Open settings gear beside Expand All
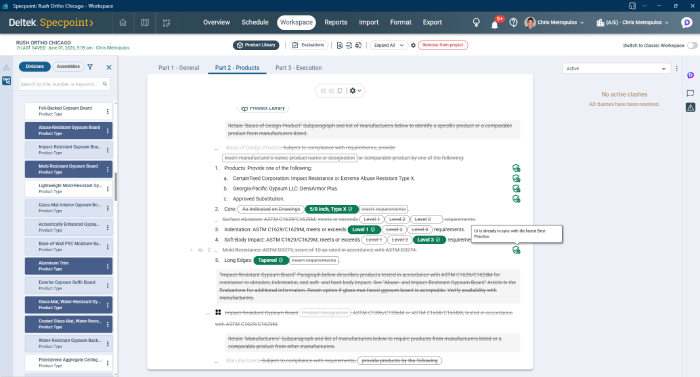Image resolution: width=700 pixels, height=377 pixels. [x=413, y=45]
